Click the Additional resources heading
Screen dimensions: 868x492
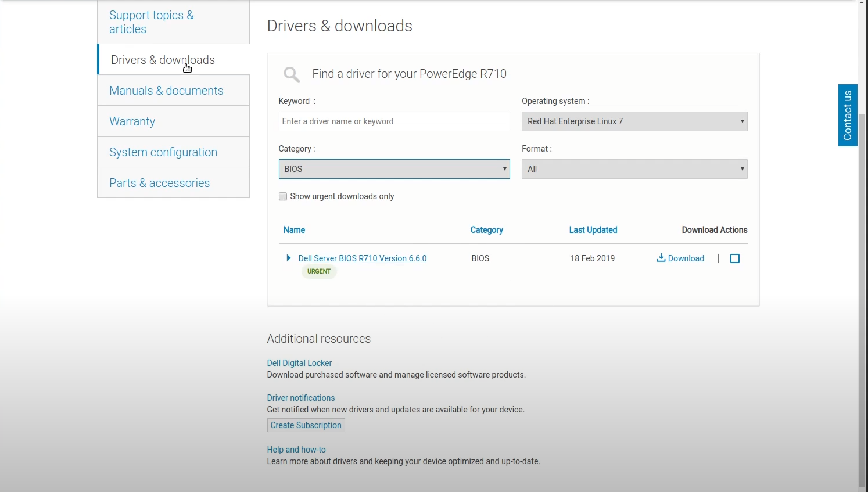click(x=319, y=339)
